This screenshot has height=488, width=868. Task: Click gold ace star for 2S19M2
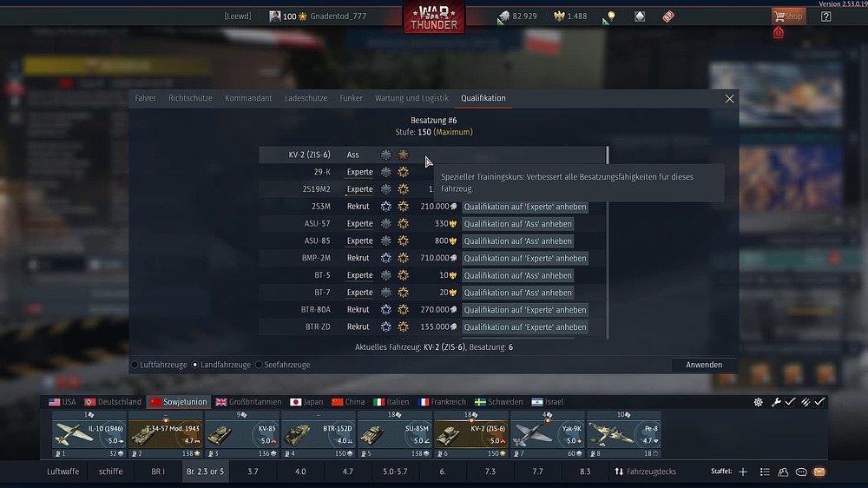pyautogui.click(x=403, y=189)
